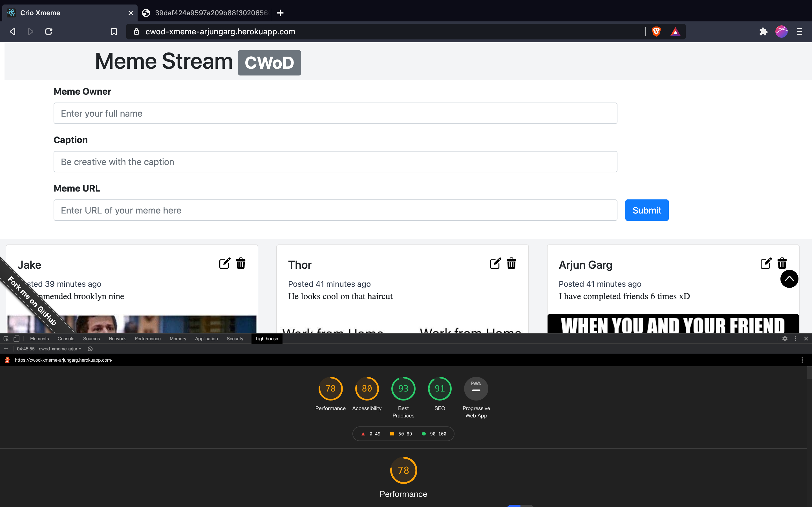Click the scroll-to-top arrow button
Viewport: 812px width, 507px height.
point(789,279)
